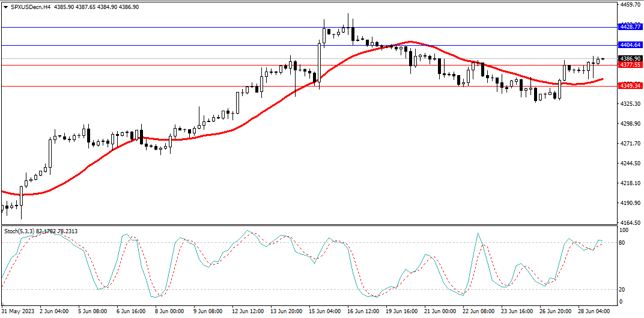Click the 9 Jun 08:00 time label

[207, 311]
